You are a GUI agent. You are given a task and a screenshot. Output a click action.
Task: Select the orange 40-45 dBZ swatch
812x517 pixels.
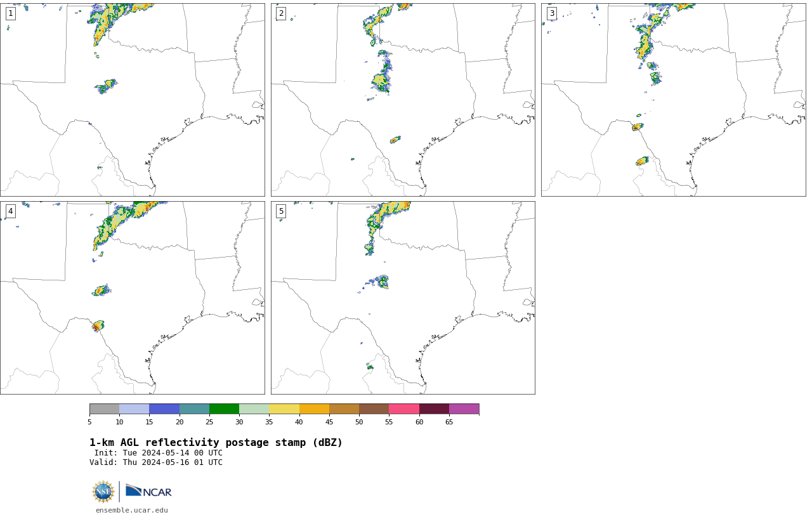pyautogui.click(x=314, y=409)
